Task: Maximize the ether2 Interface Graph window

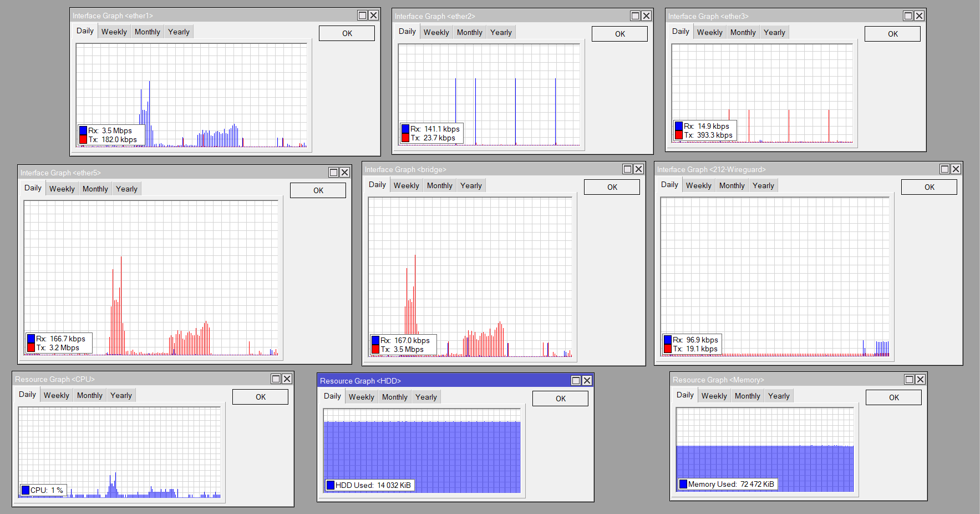Action: (x=635, y=16)
